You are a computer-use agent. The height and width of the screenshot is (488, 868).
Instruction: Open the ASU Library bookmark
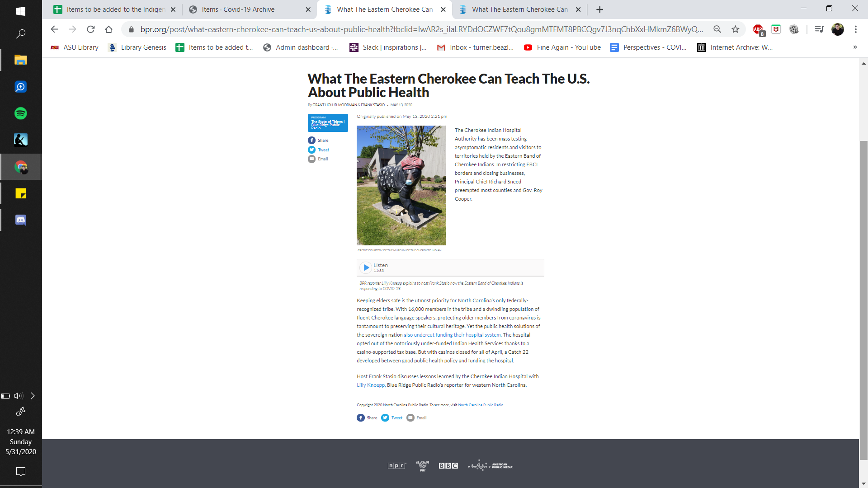pos(75,47)
